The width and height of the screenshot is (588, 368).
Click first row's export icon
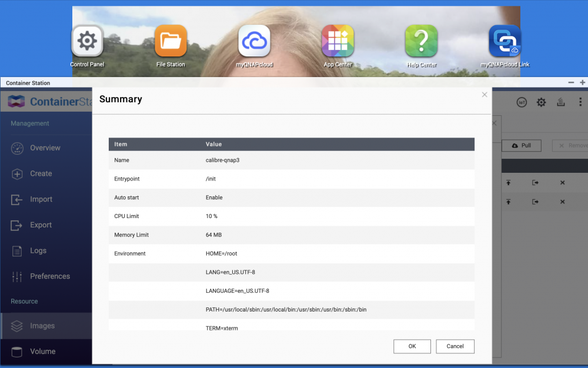coord(535,182)
